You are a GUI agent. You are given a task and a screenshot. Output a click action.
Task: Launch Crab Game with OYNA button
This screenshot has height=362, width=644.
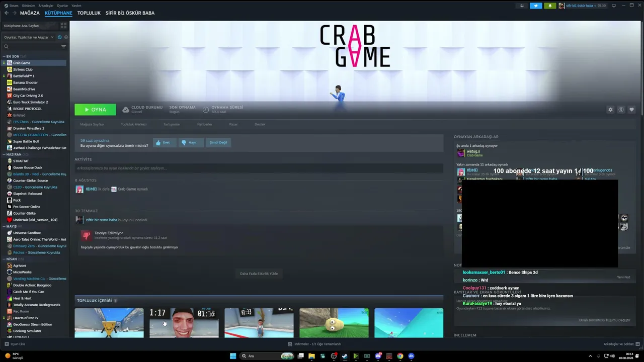pos(95,110)
